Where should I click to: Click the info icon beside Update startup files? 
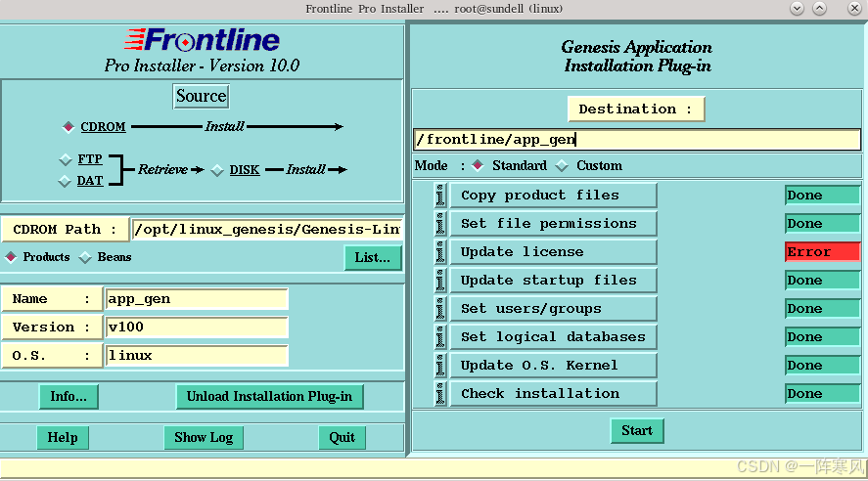[x=440, y=281]
